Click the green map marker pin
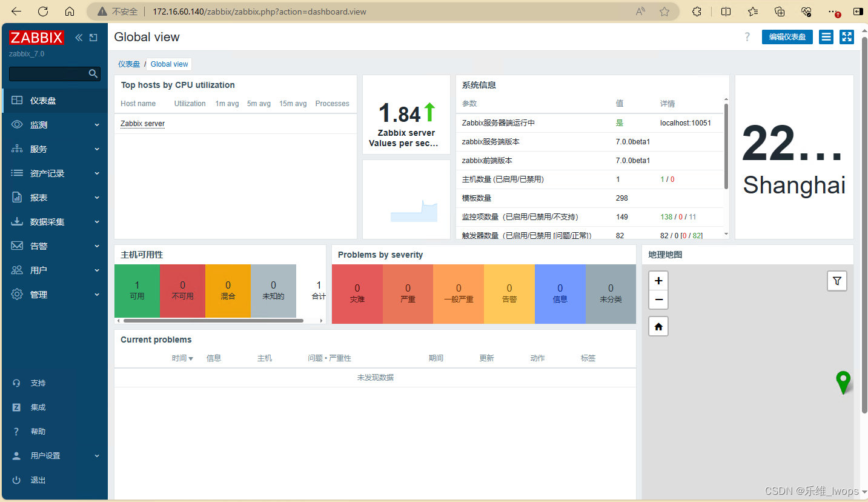This screenshot has height=502, width=868. [x=843, y=383]
